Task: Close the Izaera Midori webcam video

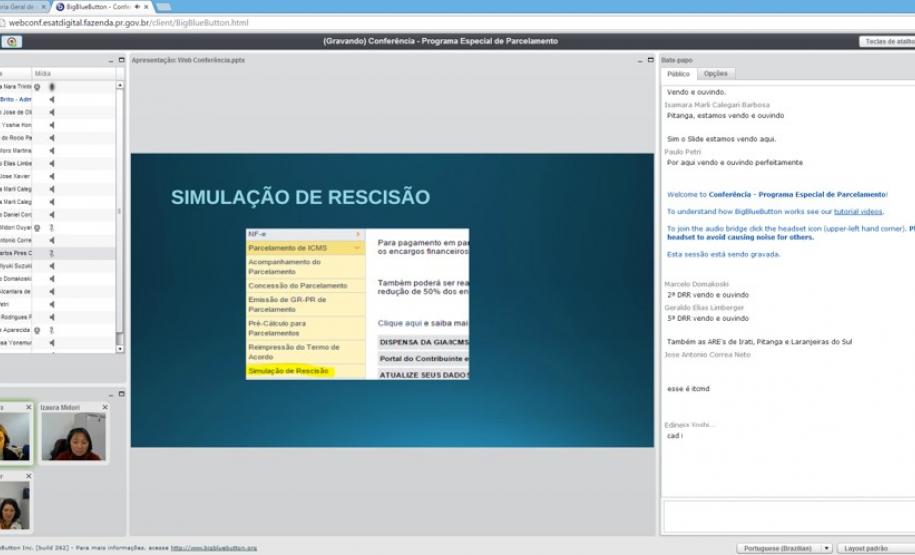Action: click(x=105, y=408)
